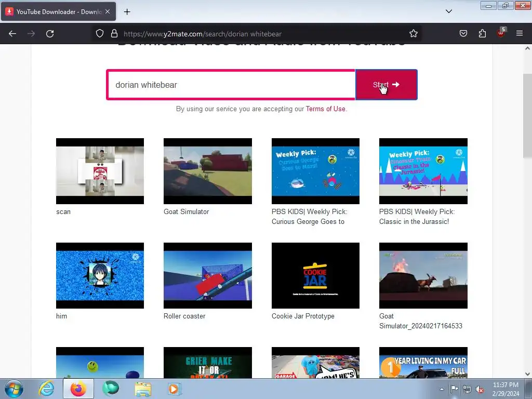The image size is (532, 399).
Task: Go back to the previous page
Action: pyautogui.click(x=12, y=34)
